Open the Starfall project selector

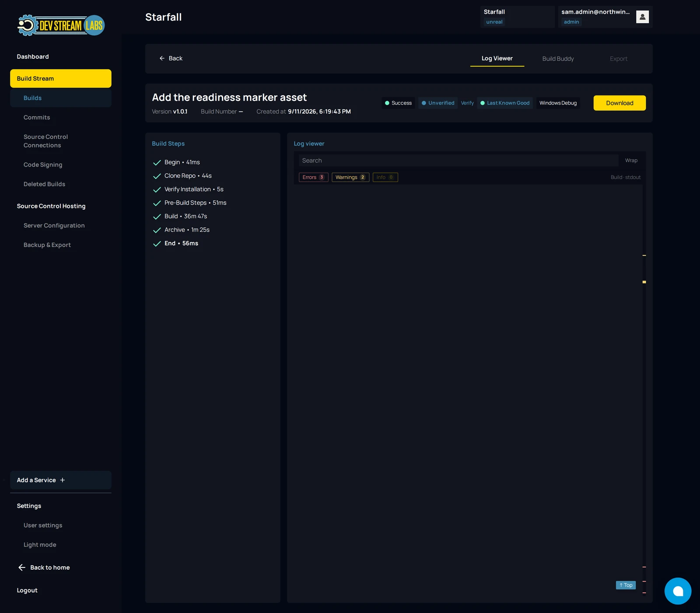(x=517, y=17)
